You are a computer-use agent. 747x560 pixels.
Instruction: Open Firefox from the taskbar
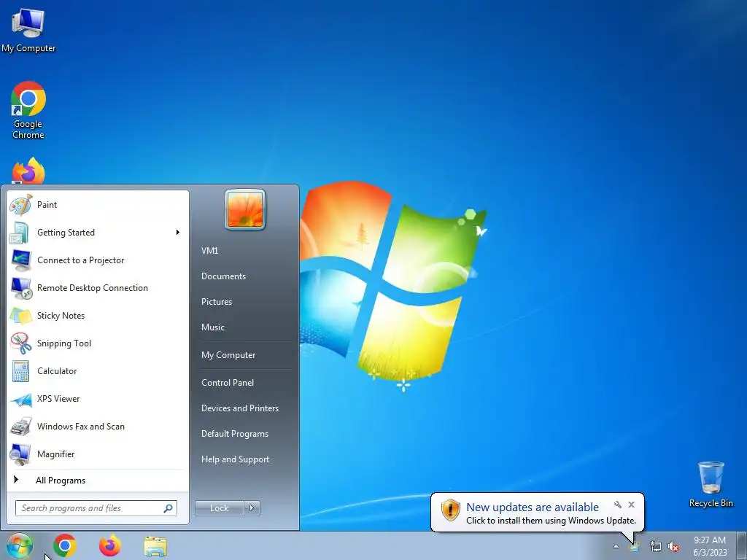click(x=110, y=545)
